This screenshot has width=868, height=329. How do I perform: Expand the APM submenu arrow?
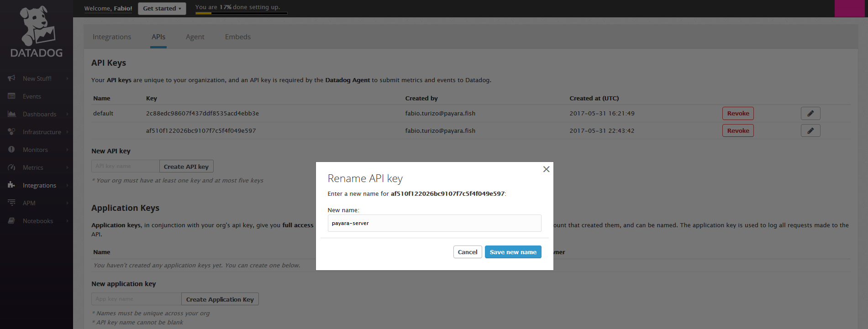tap(67, 203)
